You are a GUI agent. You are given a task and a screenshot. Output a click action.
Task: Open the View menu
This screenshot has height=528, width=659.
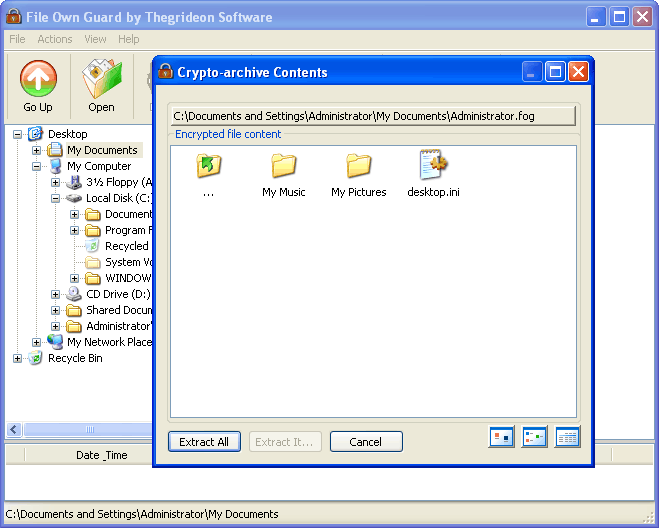(x=95, y=39)
